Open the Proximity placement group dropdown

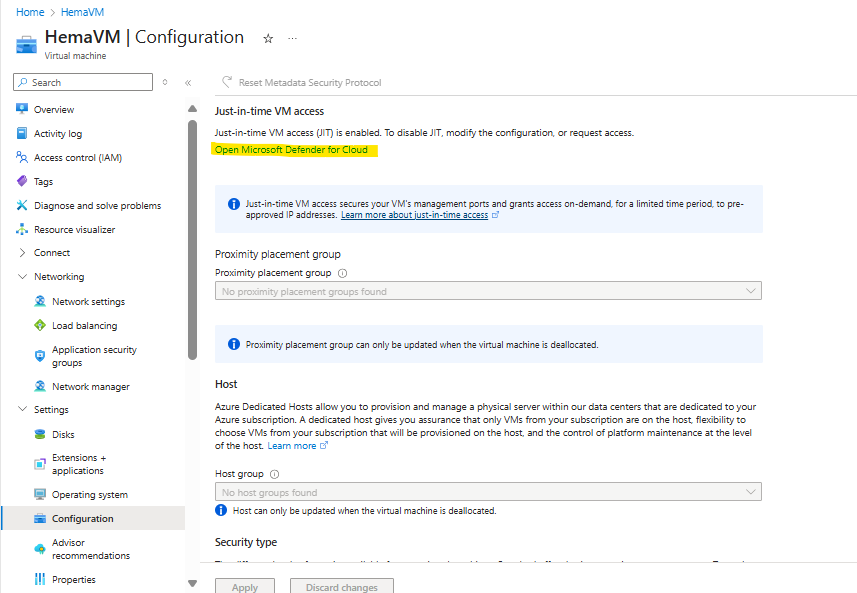point(488,291)
